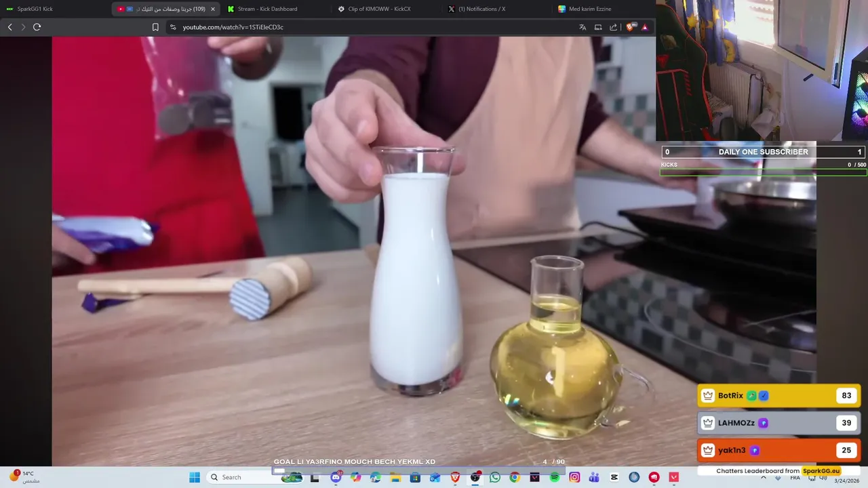Close the active YouTube tab
Viewport: 868px width, 488px height.
coord(213,9)
